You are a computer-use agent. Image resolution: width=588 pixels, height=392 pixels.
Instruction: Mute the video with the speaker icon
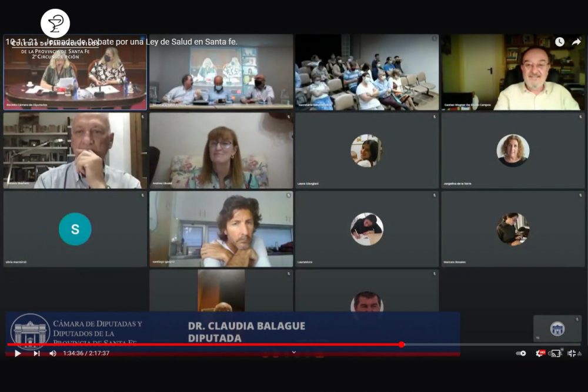coord(52,353)
